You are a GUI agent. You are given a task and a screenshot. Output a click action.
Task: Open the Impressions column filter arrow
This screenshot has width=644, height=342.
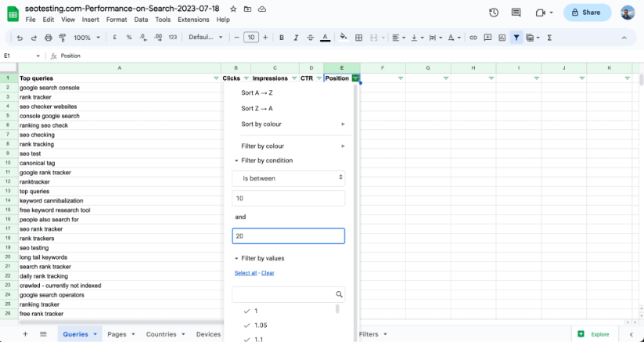[x=294, y=78]
